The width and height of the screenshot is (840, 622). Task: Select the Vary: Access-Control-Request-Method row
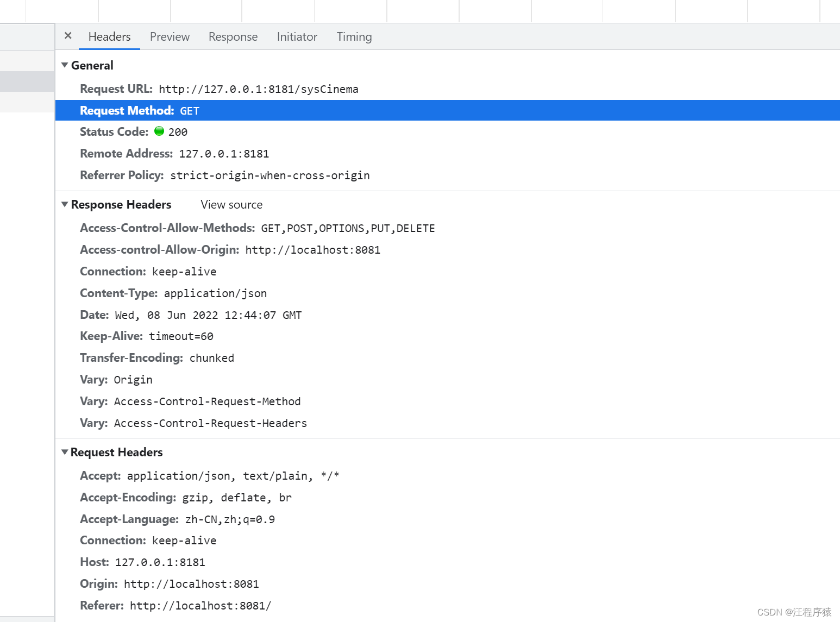(x=448, y=401)
